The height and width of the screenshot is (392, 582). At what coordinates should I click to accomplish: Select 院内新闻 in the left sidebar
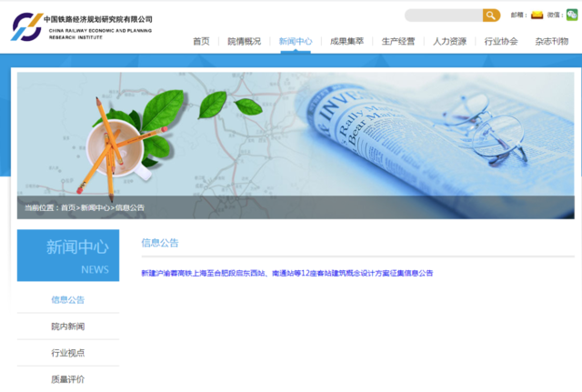[x=68, y=327]
